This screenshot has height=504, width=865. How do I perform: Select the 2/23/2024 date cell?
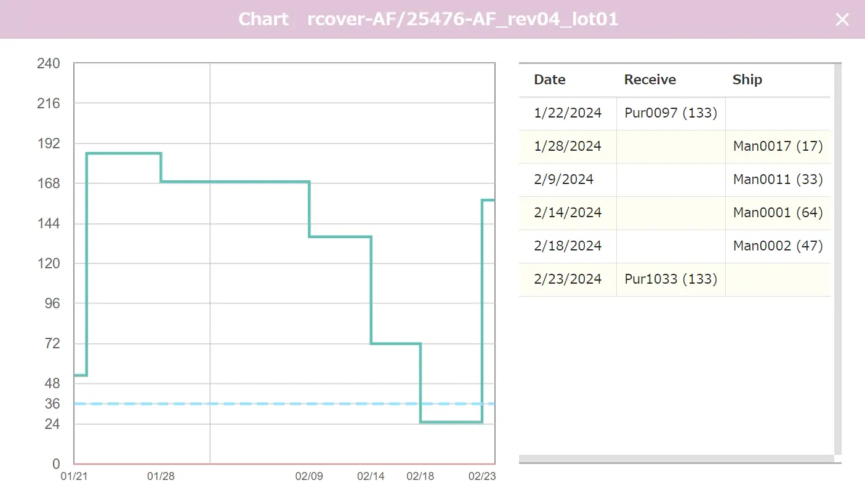point(568,279)
